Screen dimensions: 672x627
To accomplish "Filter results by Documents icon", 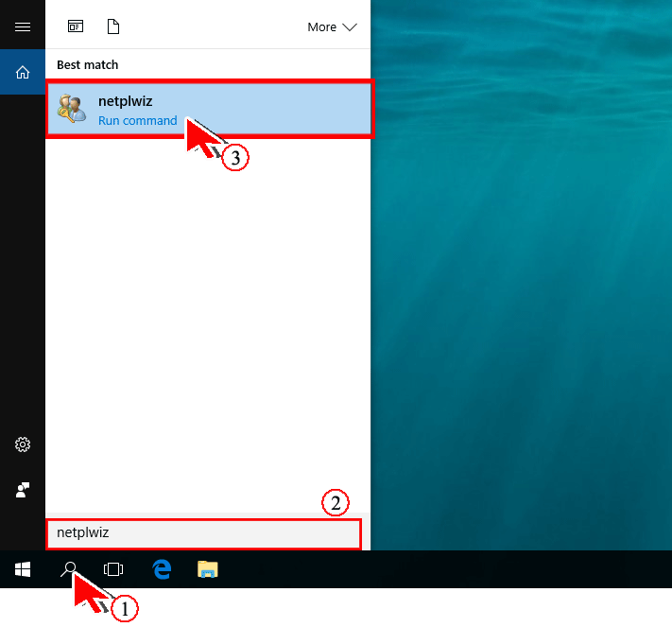I will click(113, 26).
